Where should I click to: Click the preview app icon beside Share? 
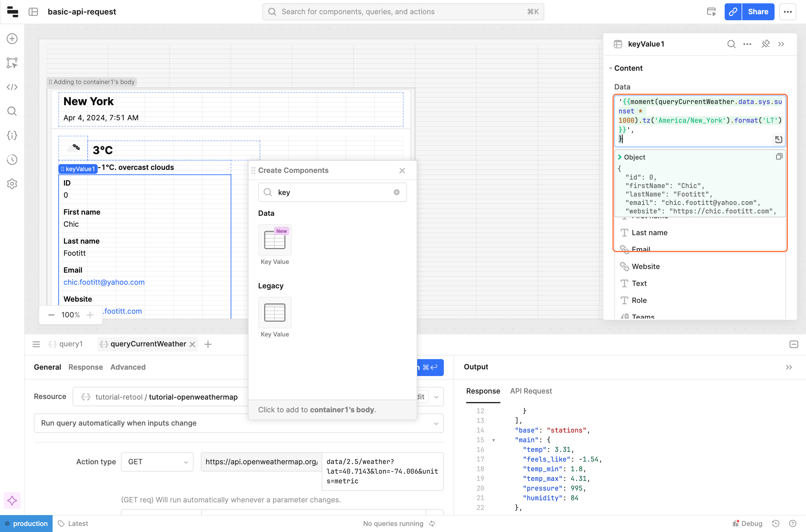pyautogui.click(x=711, y=12)
